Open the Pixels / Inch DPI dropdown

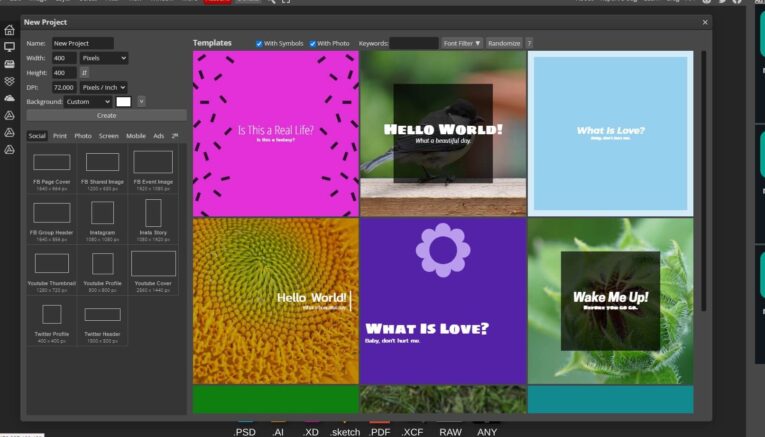point(104,87)
